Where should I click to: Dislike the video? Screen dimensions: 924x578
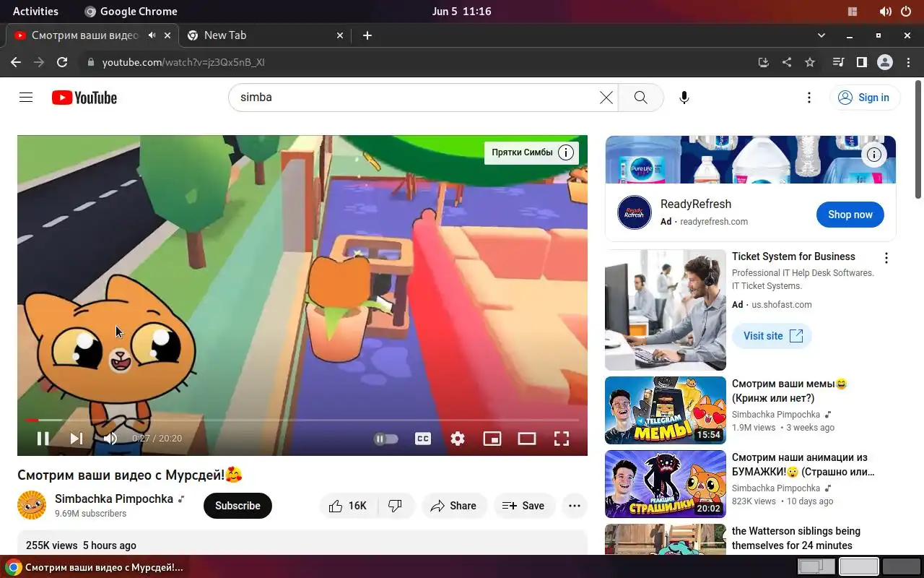pyautogui.click(x=396, y=506)
